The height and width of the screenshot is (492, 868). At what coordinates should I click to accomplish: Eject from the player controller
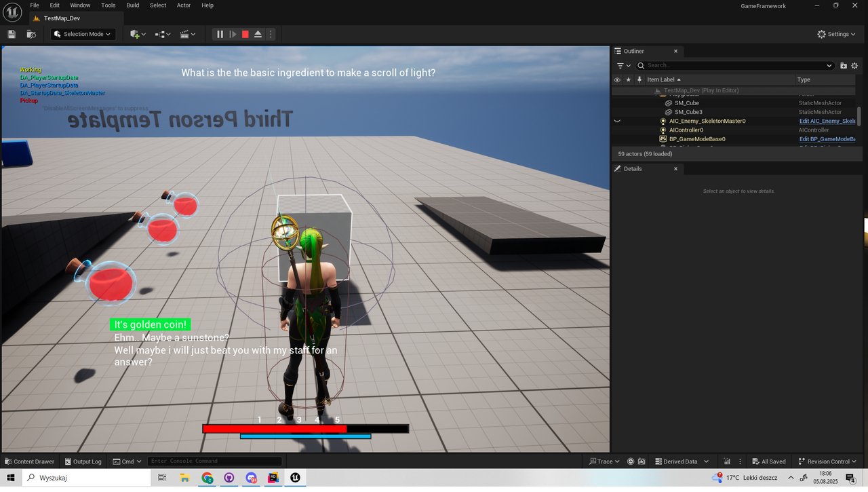(x=258, y=34)
